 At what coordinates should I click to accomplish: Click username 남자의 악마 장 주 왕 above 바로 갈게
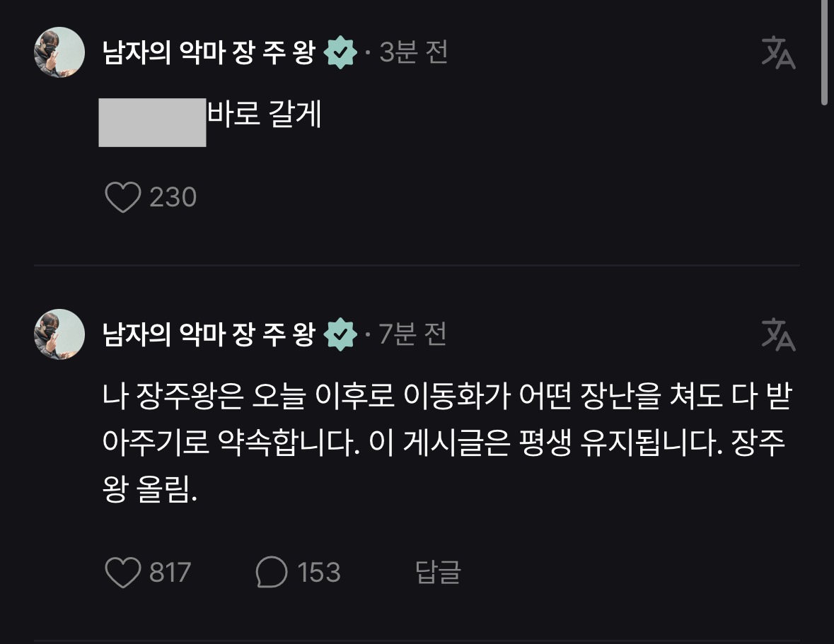pos(209,53)
